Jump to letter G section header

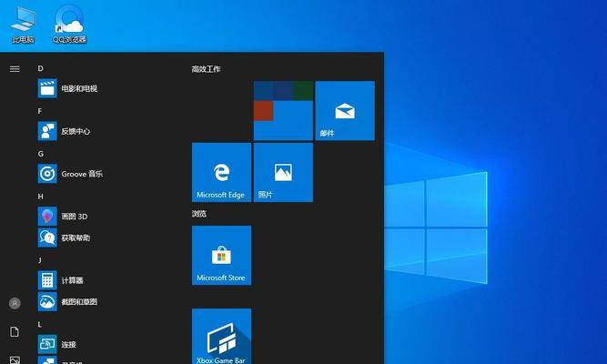coord(40,154)
